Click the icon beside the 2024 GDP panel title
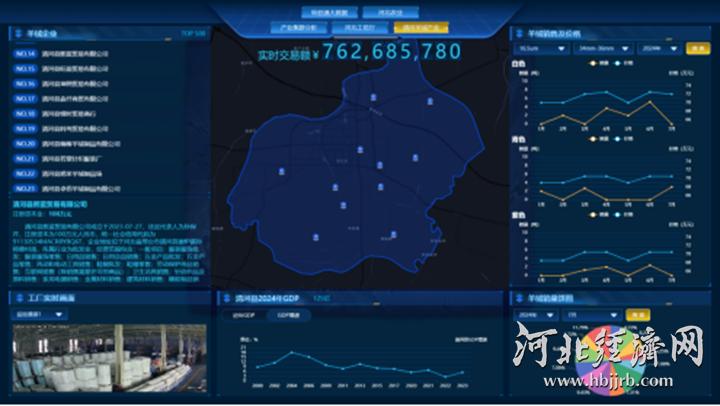The width and height of the screenshot is (720, 406). pyautogui.click(x=224, y=298)
